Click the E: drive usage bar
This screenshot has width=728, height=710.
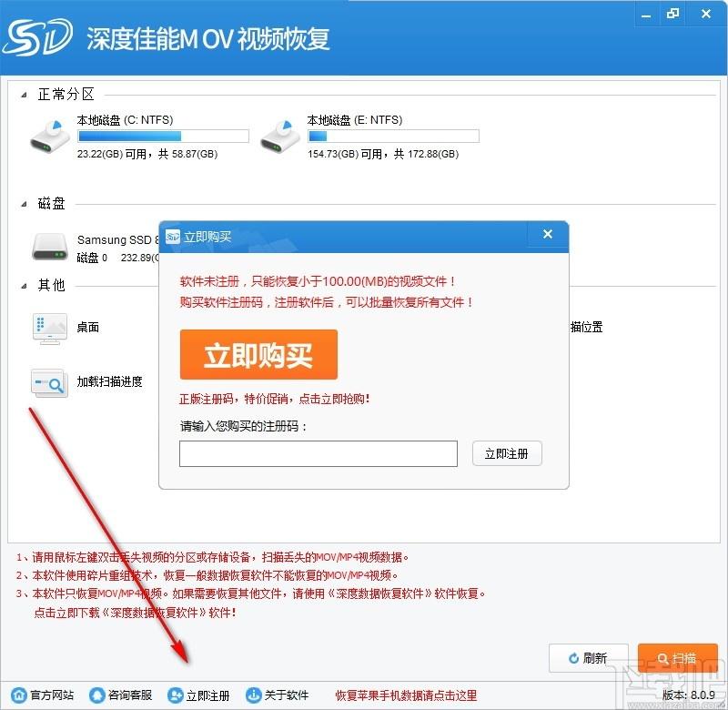pyautogui.click(x=393, y=136)
